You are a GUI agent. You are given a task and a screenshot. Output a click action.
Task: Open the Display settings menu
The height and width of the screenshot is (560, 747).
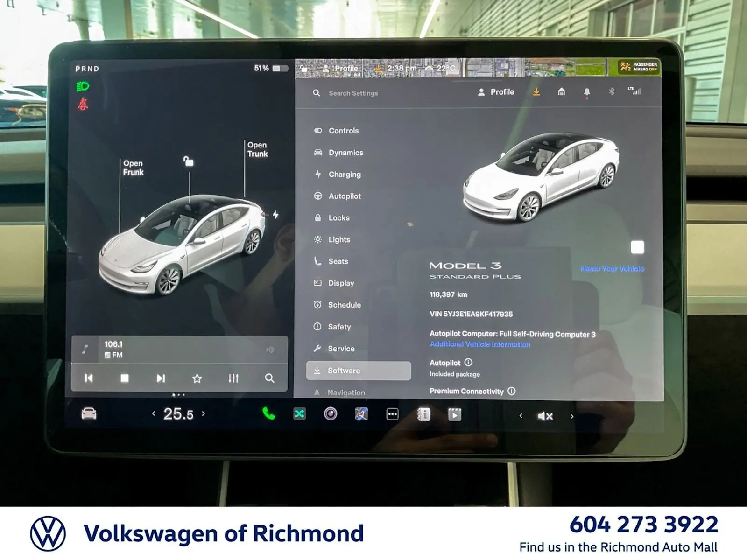(334, 283)
